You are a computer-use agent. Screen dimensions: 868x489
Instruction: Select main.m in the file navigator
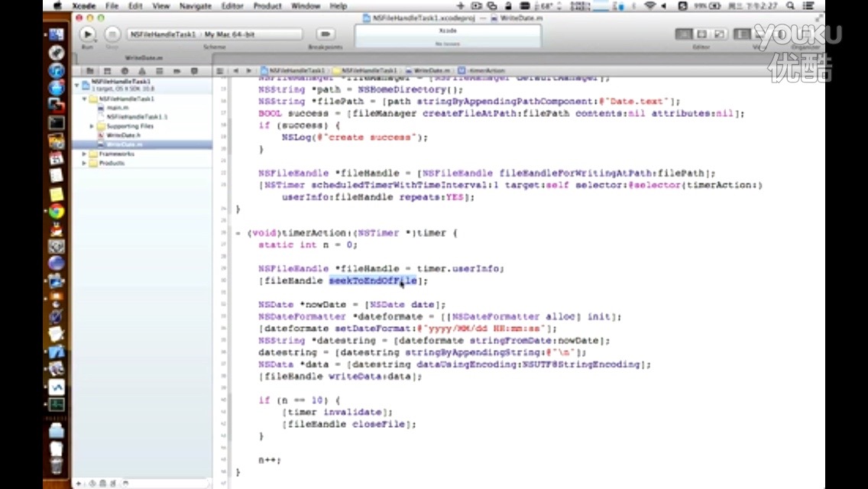(x=118, y=108)
